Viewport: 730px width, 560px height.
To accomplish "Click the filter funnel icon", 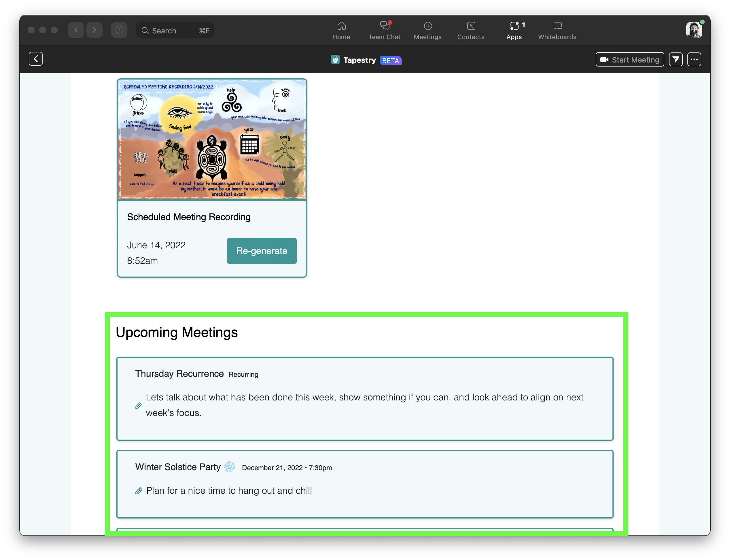I will (675, 60).
